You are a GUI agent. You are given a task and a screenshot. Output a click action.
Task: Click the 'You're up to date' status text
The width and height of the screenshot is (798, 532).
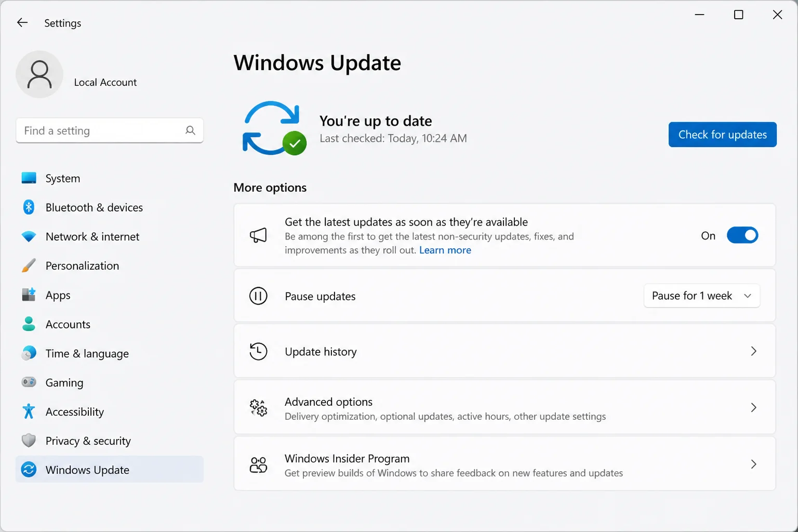tap(376, 121)
